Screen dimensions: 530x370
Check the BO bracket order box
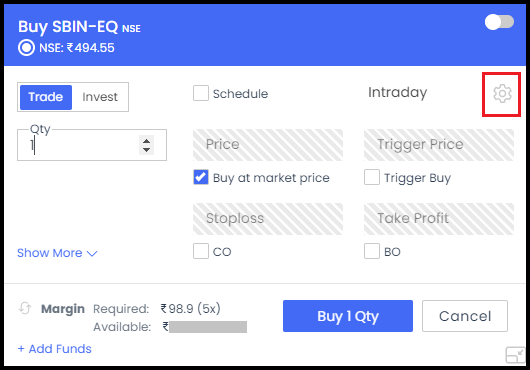tap(372, 251)
